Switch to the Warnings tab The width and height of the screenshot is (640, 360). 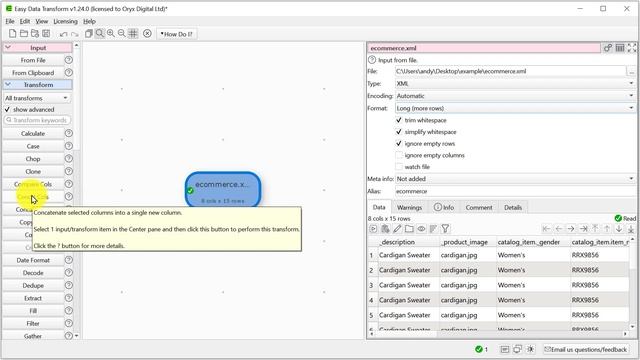(409, 207)
